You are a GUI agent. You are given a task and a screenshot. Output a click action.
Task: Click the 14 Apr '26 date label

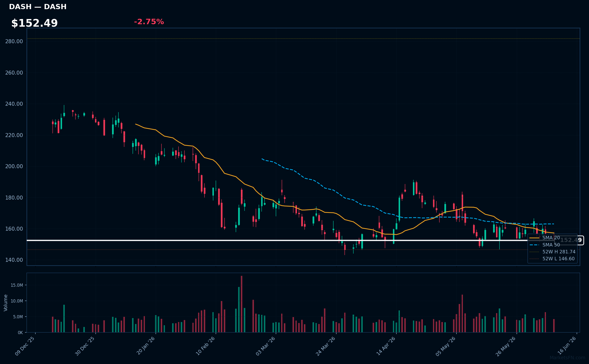[386, 346]
